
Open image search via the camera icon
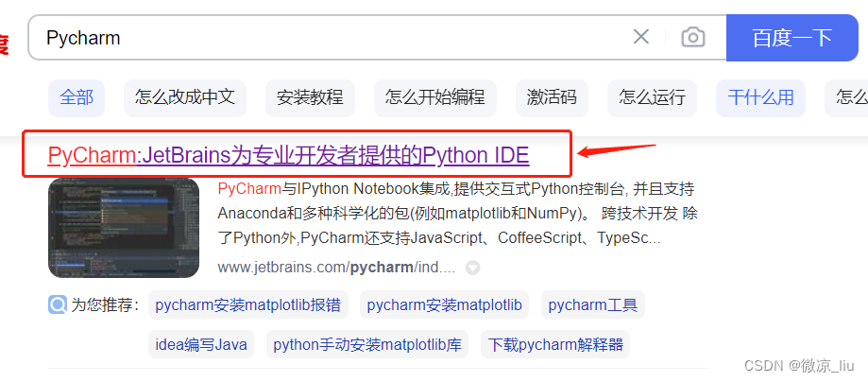692,37
